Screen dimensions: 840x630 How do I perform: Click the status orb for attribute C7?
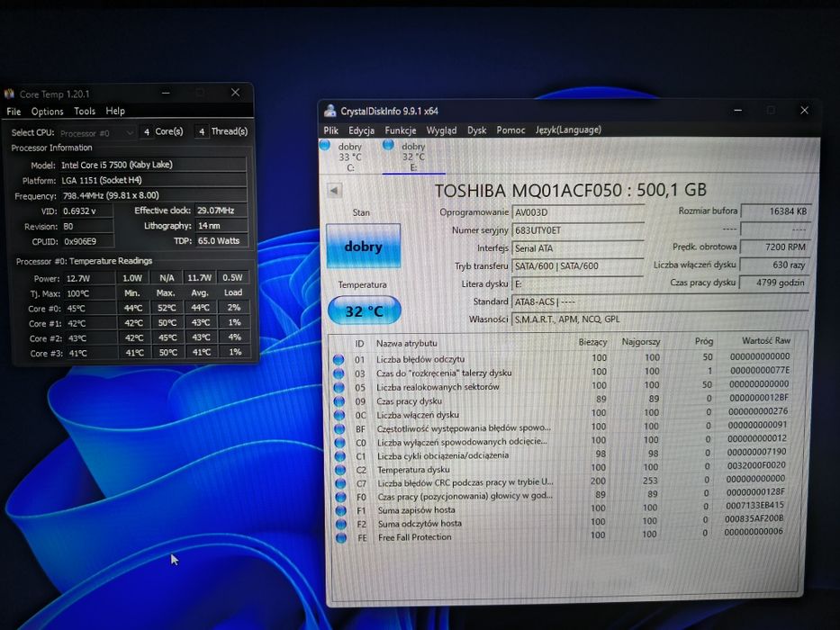click(340, 484)
